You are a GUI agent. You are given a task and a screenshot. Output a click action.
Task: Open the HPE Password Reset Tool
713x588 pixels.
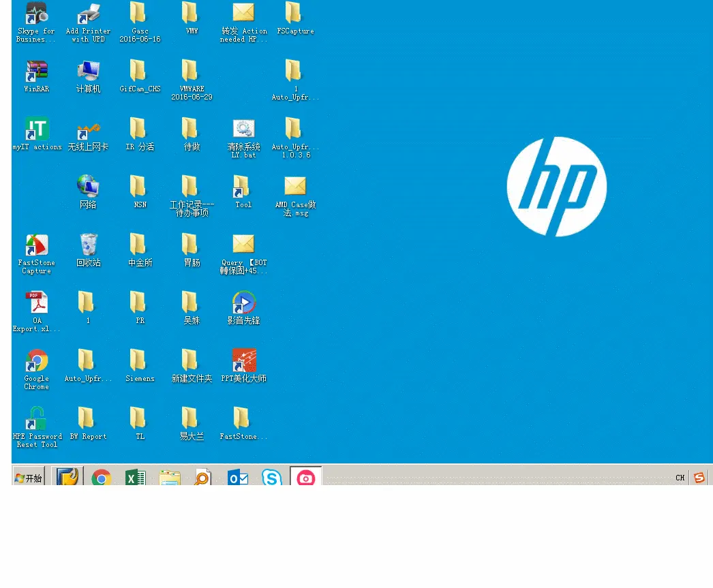pos(37,427)
